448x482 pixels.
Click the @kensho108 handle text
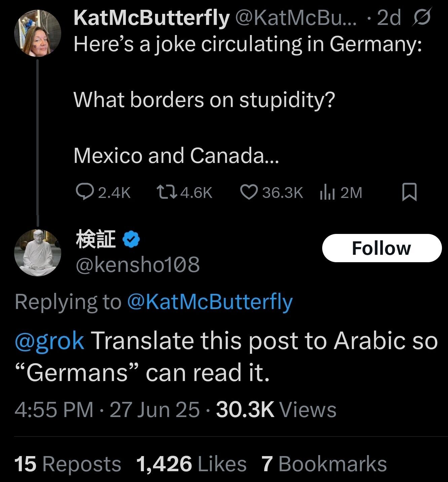(138, 265)
